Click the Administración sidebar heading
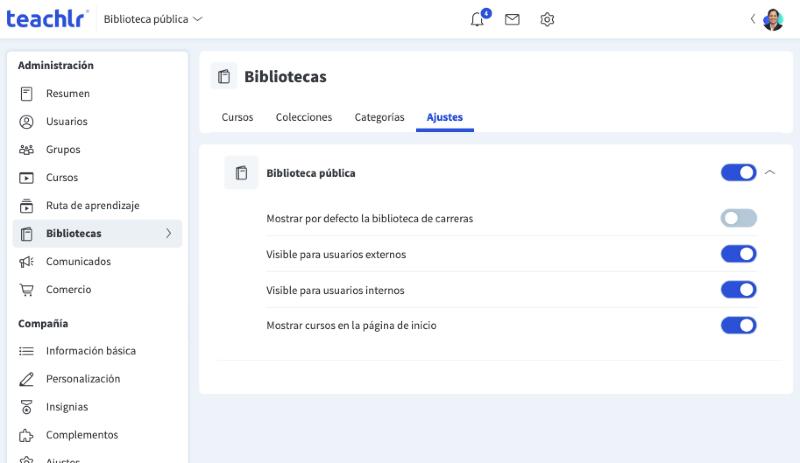800x463 pixels. [56, 65]
